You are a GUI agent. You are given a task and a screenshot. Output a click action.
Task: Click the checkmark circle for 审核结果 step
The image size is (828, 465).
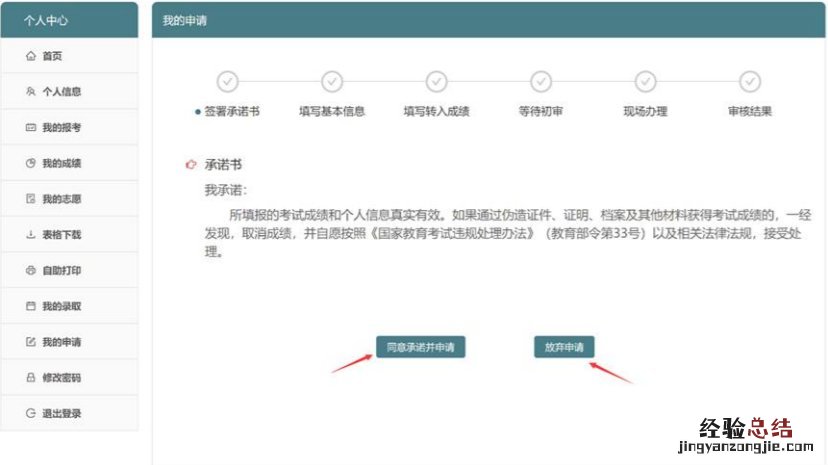tap(750, 82)
